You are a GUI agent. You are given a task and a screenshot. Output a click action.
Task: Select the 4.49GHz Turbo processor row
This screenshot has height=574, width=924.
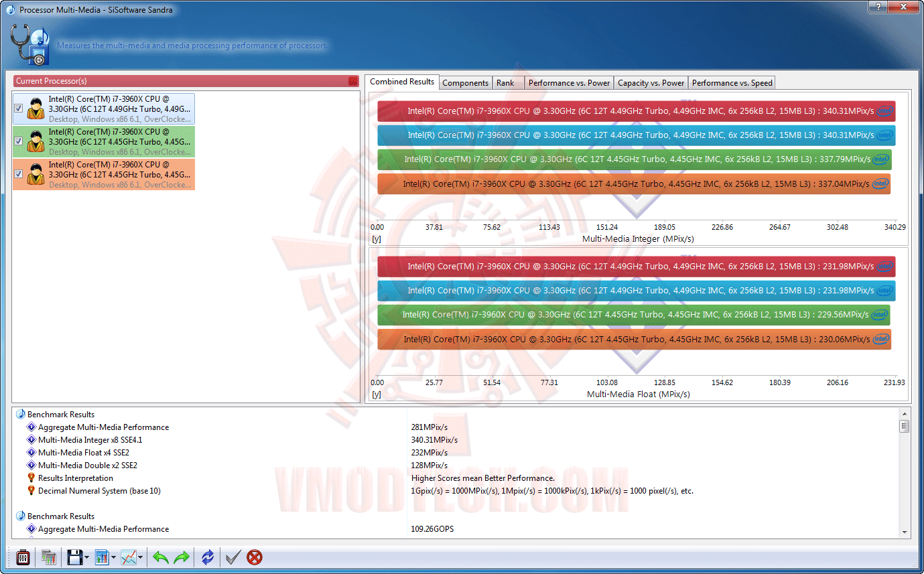[x=104, y=109]
